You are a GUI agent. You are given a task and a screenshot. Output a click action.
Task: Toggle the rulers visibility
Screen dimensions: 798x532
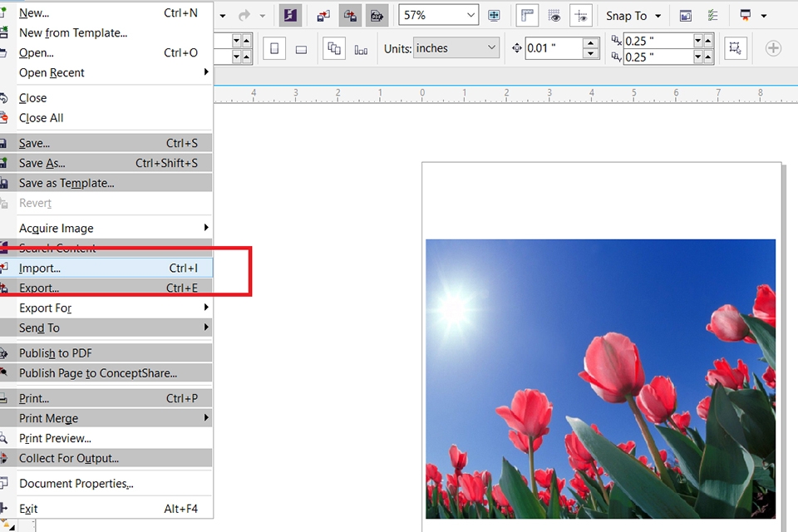point(528,15)
